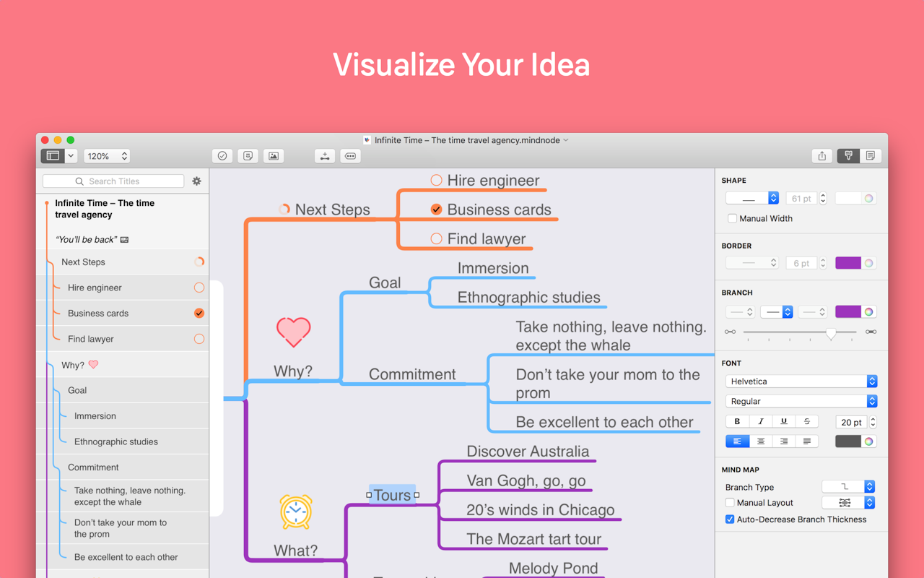Open the purple border color swatch
The image size is (924, 578).
pyautogui.click(x=847, y=262)
